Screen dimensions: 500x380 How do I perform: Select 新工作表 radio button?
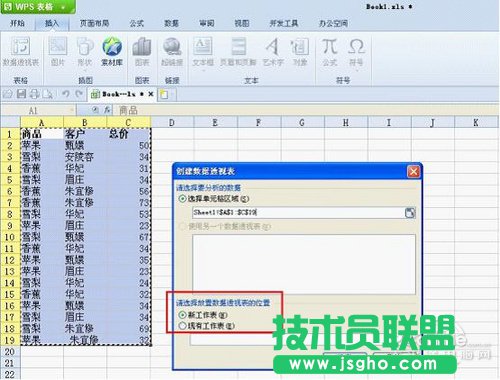pos(182,315)
